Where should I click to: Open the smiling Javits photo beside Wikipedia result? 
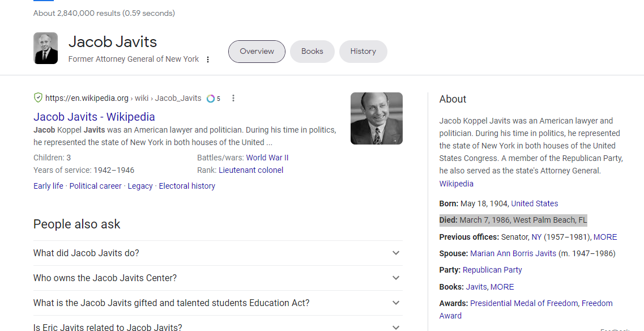[x=376, y=118]
